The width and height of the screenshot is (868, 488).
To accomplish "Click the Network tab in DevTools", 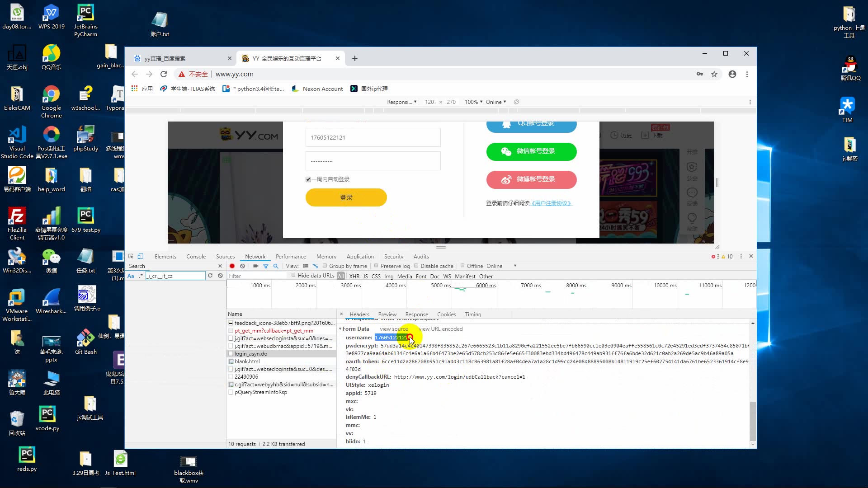I will pyautogui.click(x=255, y=256).
